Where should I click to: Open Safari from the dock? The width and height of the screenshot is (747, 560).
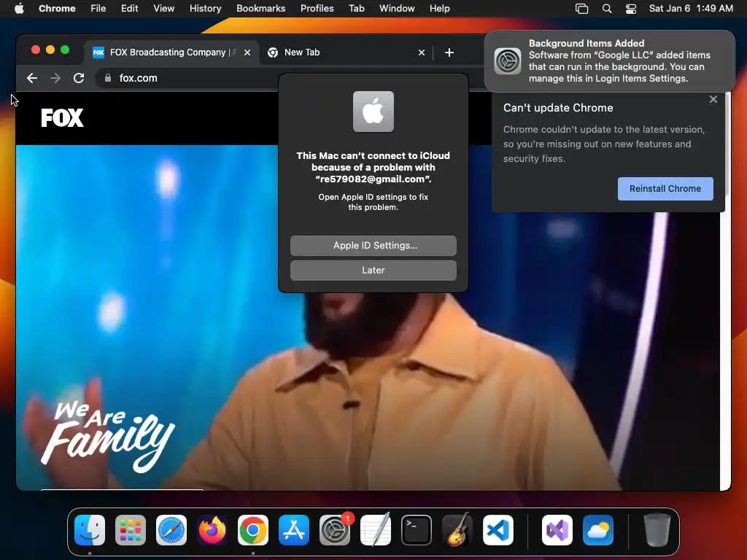point(171,529)
